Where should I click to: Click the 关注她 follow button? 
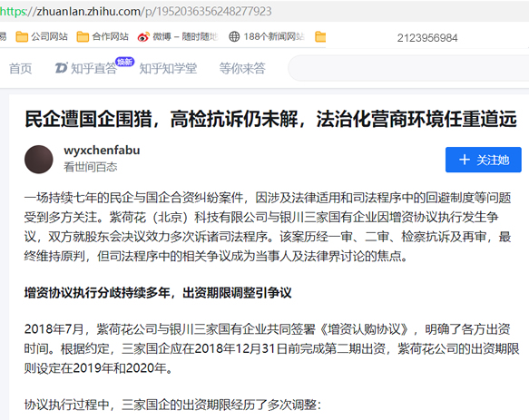click(x=483, y=160)
